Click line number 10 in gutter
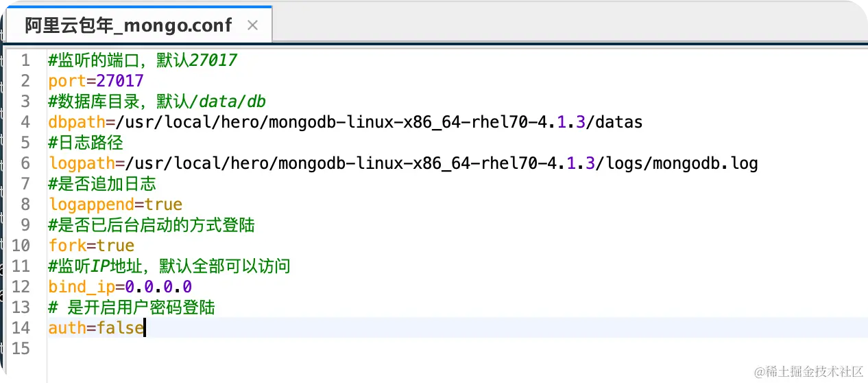This screenshot has height=383, width=868. pos(21,246)
